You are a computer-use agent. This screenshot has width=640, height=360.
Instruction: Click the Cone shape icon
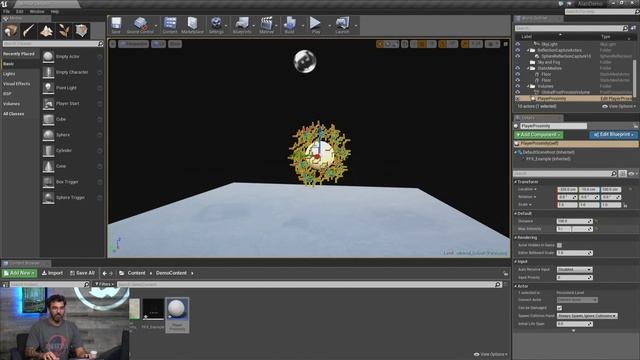[x=48, y=166]
